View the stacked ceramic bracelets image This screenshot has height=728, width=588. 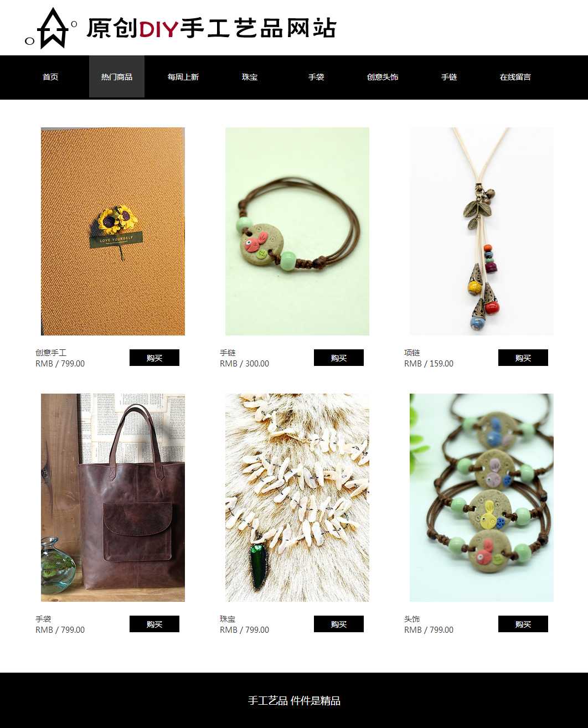(x=482, y=498)
